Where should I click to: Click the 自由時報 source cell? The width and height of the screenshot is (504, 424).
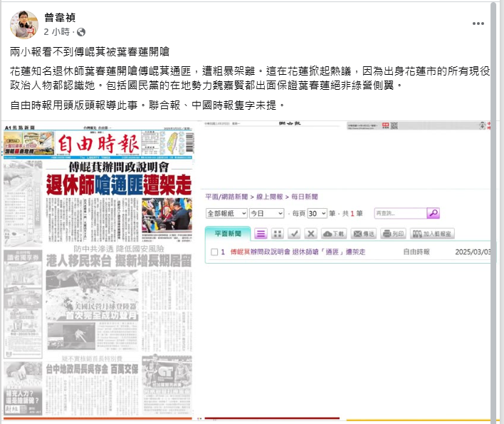tap(416, 252)
